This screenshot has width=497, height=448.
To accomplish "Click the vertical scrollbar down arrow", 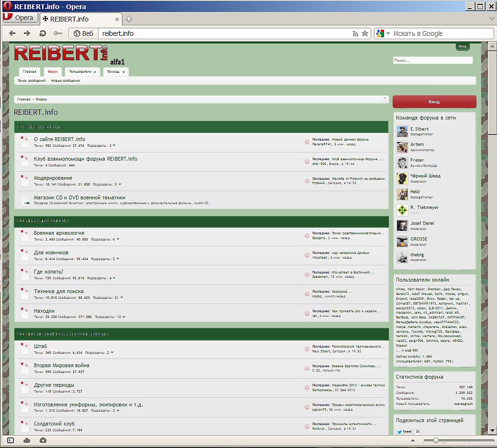I will click(492, 430).
